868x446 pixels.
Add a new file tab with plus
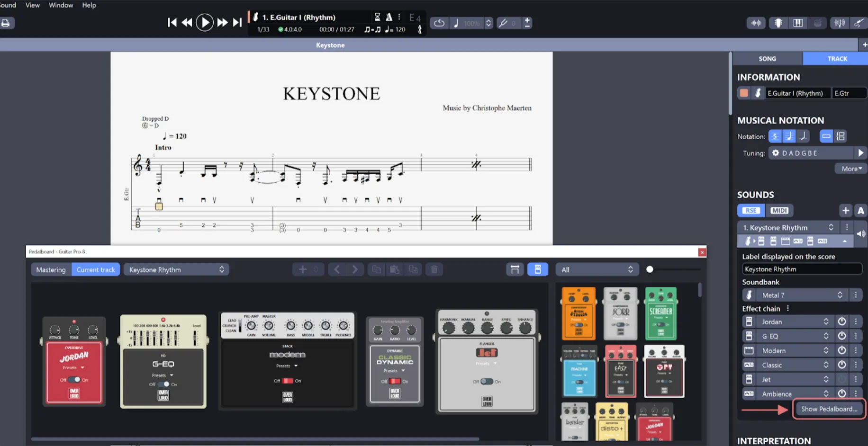pos(864,45)
